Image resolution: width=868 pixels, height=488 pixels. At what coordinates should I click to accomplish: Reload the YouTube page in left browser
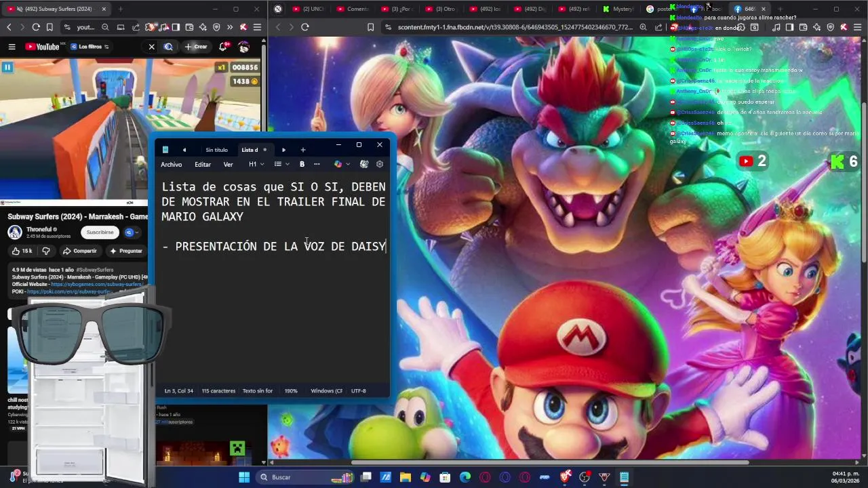click(36, 27)
